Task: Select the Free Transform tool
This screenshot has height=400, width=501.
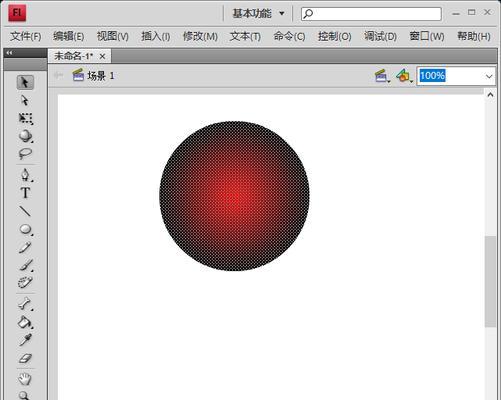Action: click(x=25, y=118)
